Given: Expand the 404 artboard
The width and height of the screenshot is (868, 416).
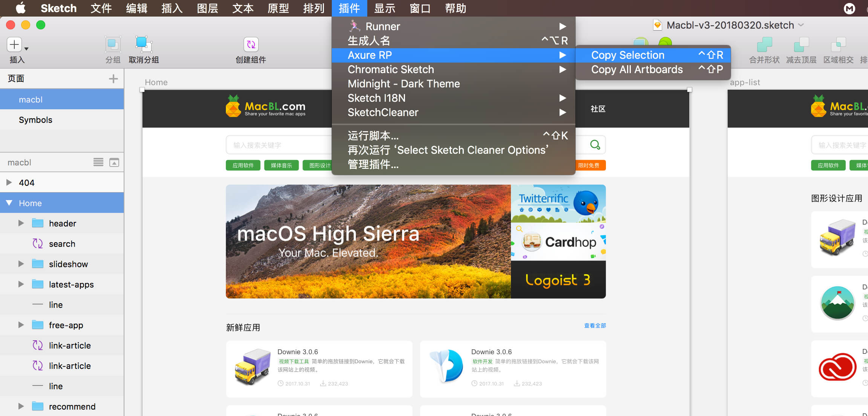Looking at the screenshot, I should click(x=9, y=182).
